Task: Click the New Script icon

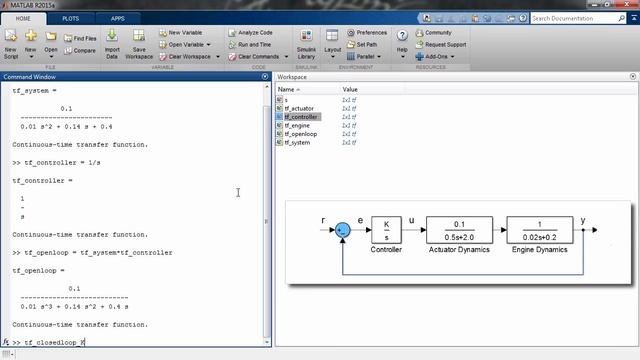Action: (x=11, y=36)
